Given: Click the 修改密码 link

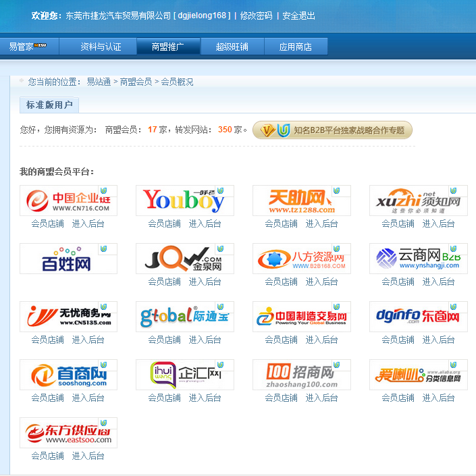Looking at the screenshot, I should coord(257,16).
